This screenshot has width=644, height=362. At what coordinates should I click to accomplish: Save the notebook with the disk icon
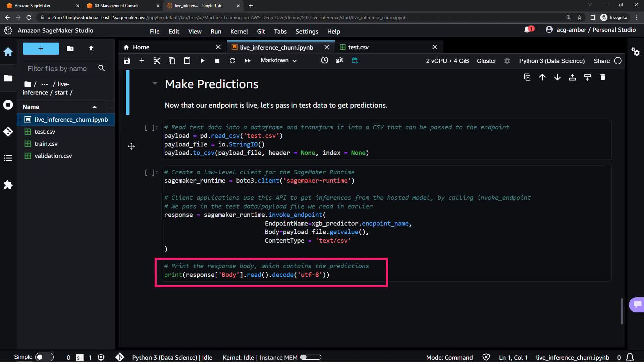point(126,61)
